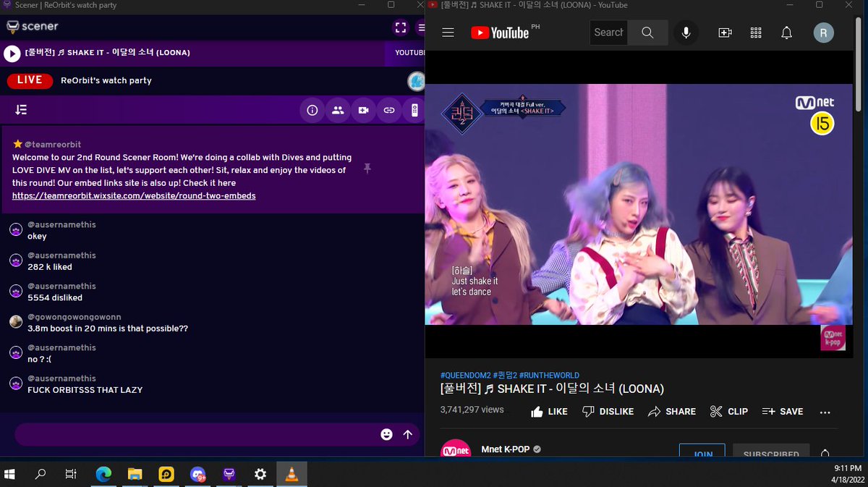
Task: Create a clip with CLIP button
Action: (x=728, y=411)
